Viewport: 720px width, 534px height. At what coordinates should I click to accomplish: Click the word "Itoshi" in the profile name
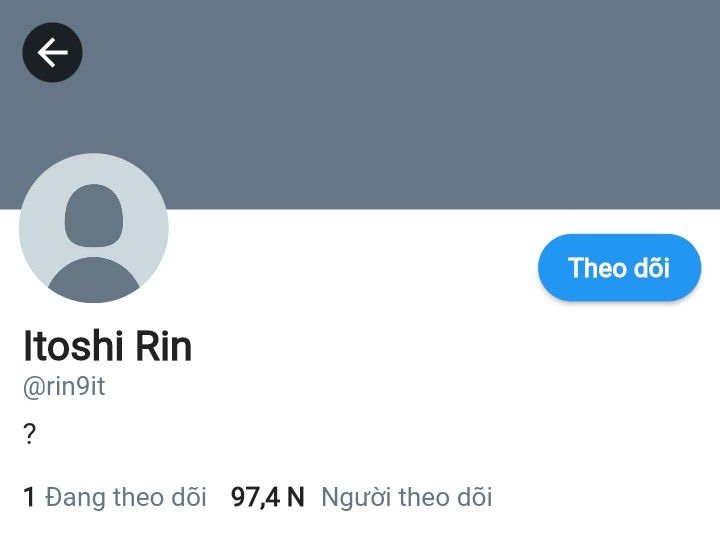point(73,346)
